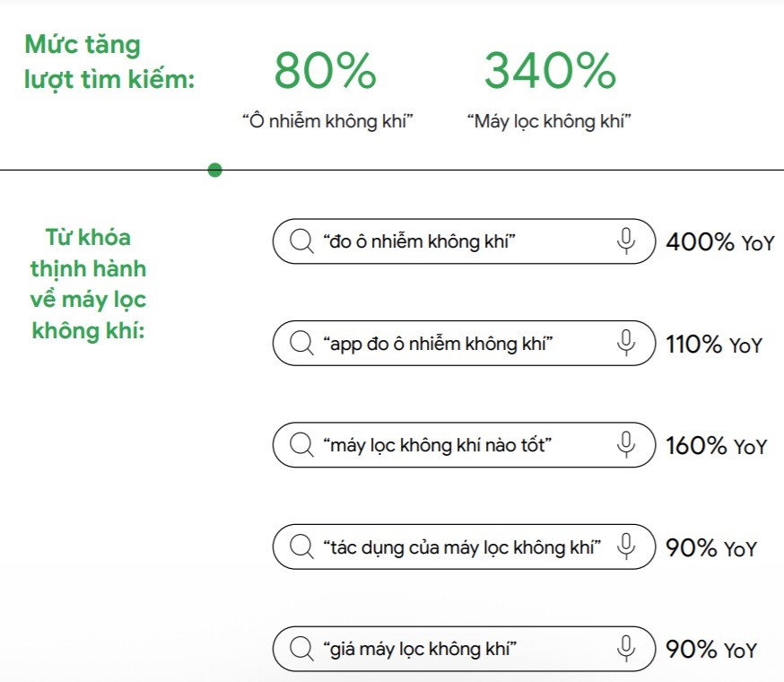Click magnifier in "máy lọc không khí nào tốt" bar
Screen dimensions: 784x682
click(x=301, y=445)
